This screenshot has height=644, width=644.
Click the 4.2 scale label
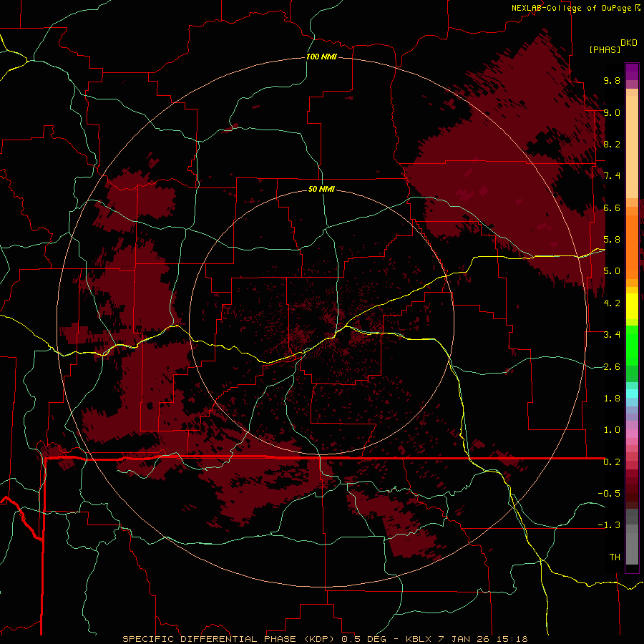pyautogui.click(x=612, y=303)
